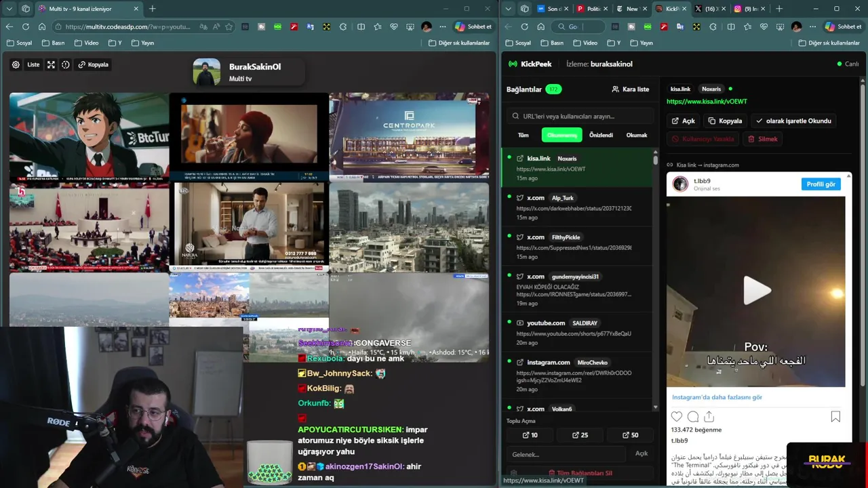Screen dimensions: 868x488
Task: Select x.com FilthyPickle list entry
Action: coord(577,246)
